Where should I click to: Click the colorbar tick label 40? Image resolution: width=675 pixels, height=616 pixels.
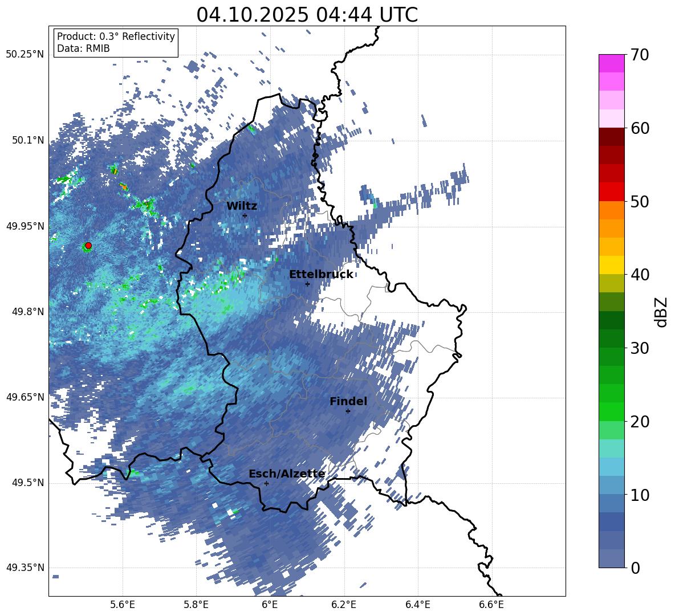click(639, 275)
